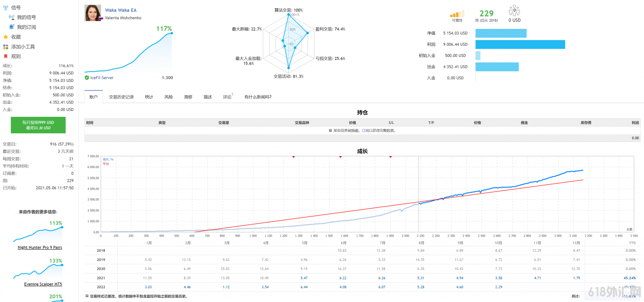This screenshot has height=302, width=644.
Task: Click the 规则 bookmark icon
Action: click(x=5, y=56)
